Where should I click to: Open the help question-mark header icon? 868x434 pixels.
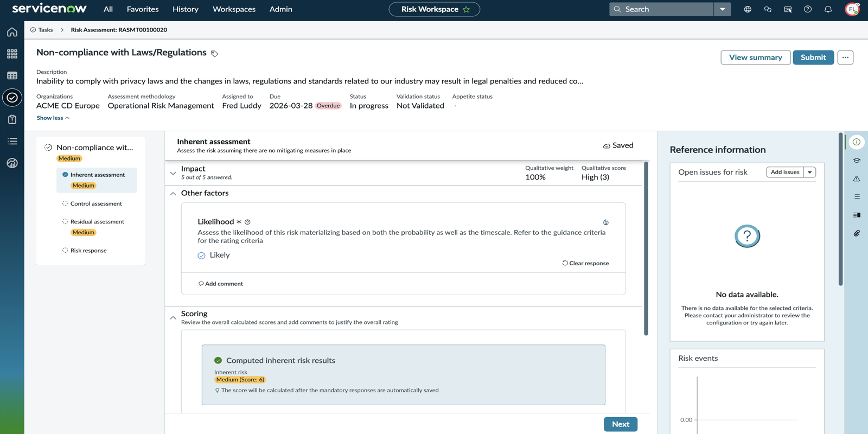point(808,9)
